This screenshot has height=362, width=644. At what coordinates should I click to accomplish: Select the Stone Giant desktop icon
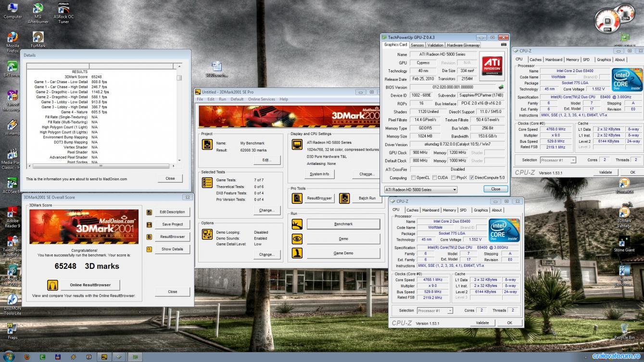click(624, 244)
